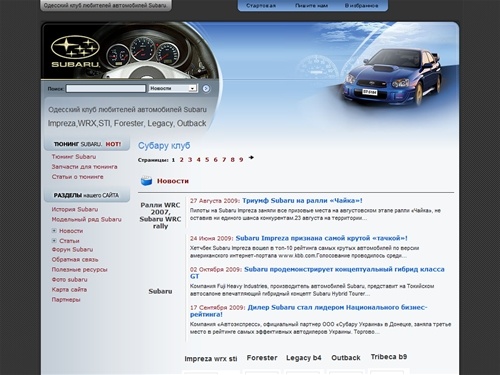The height and width of the screenshot is (375, 500).
Task: Open the В избранное top menu item
Action: 361,6
